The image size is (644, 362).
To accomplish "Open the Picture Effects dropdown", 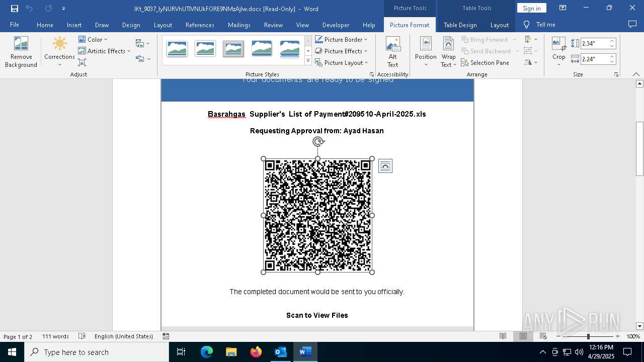I will [341, 51].
